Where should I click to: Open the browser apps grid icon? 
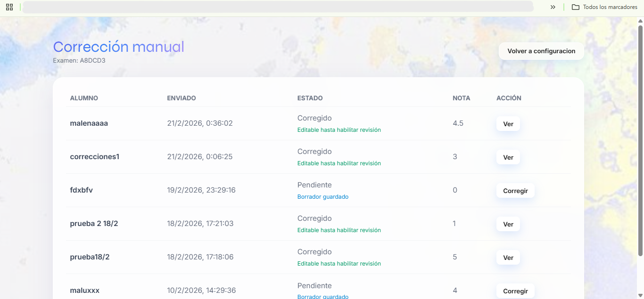point(9,7)
